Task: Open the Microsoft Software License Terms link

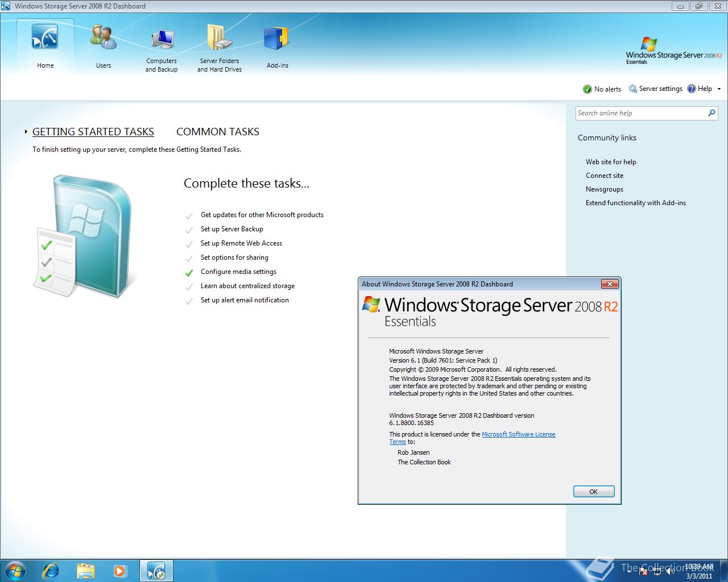Action: (x=519, y=434)
